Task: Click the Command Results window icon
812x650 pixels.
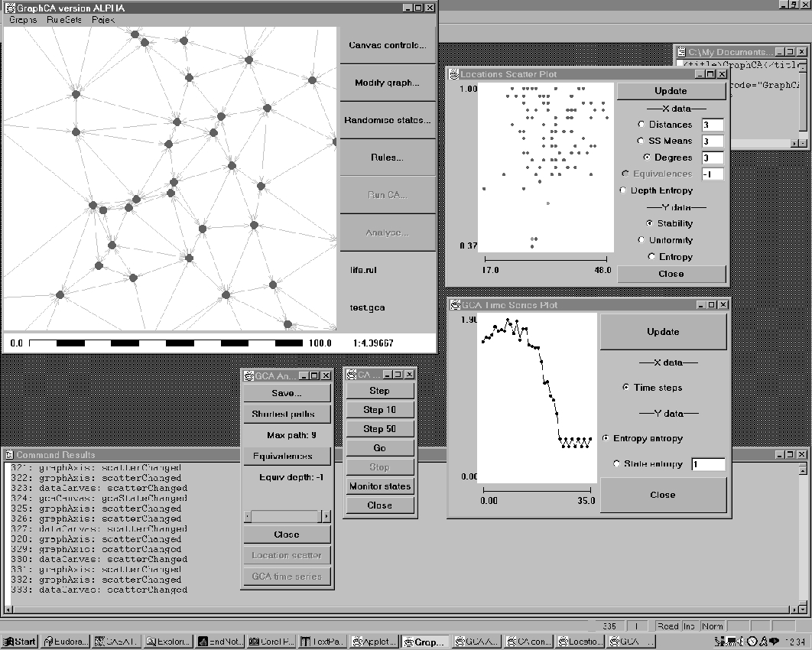Action: coord(9,454)
